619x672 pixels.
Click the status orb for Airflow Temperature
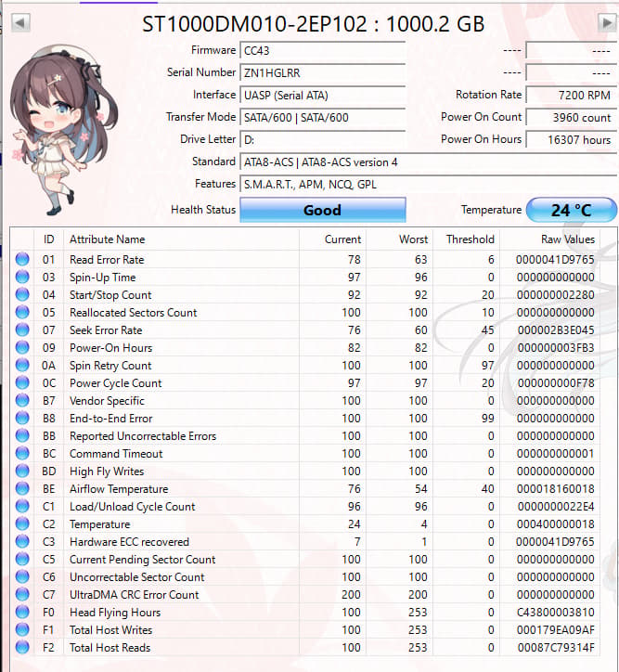pyautogui.click(x=22, y=488)
